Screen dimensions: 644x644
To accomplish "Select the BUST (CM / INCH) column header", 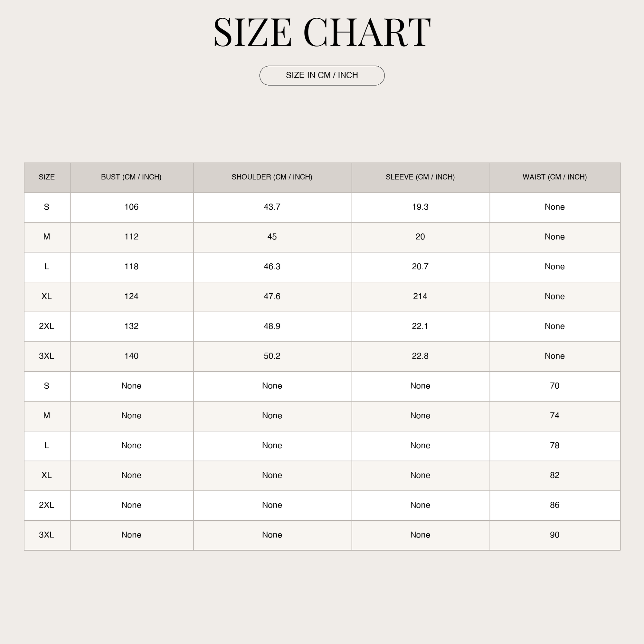I will pyautogui.click(x=132, y=177).
